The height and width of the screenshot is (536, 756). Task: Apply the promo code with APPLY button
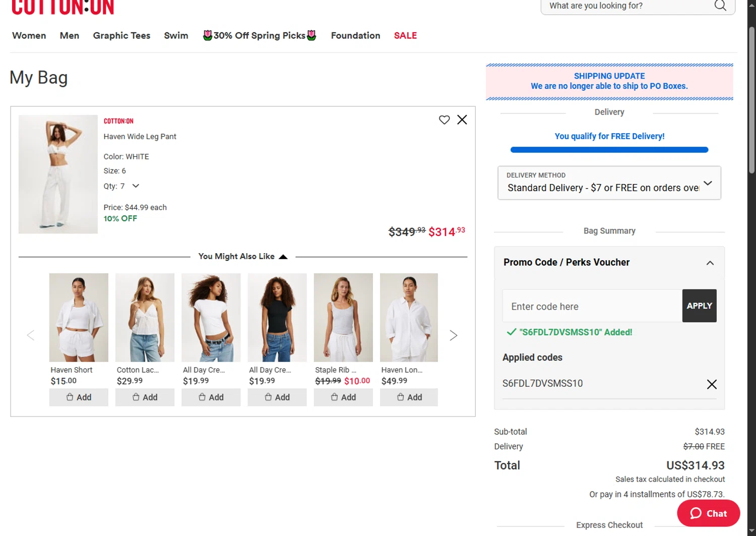[699, 306]
